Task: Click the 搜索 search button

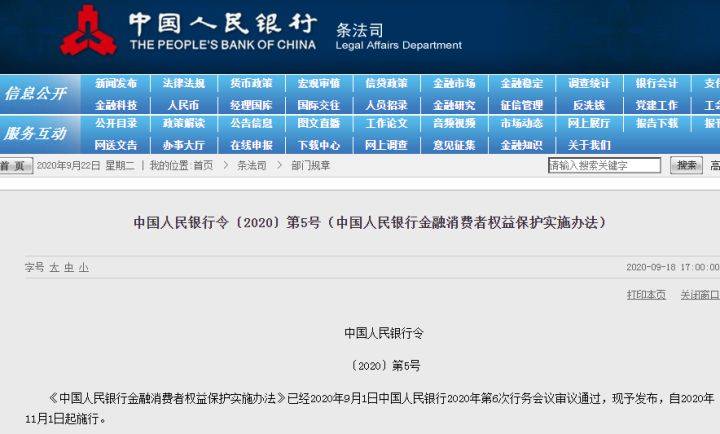Action: 686,165
